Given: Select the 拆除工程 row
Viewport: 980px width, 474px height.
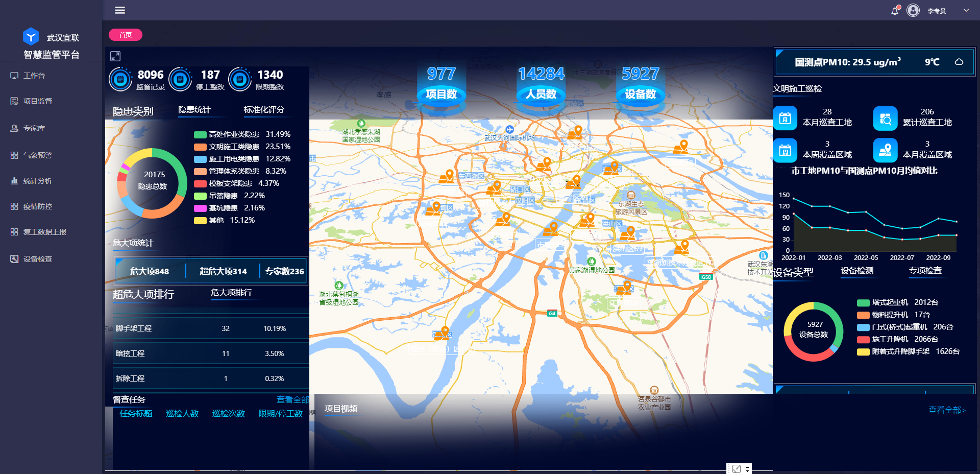Looking at the screenshot, I should [x=211, y=378].
